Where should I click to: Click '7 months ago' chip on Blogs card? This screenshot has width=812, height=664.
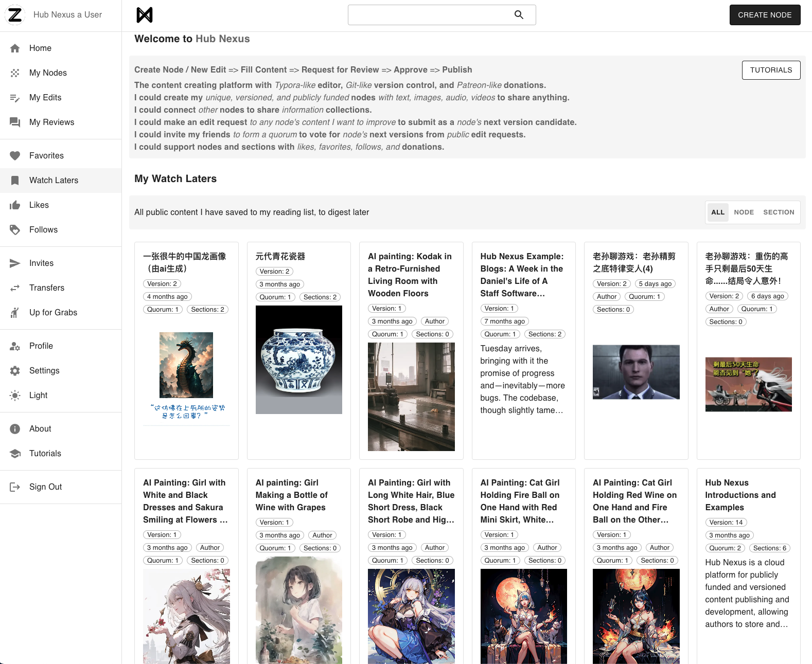(x=505, y=321)
